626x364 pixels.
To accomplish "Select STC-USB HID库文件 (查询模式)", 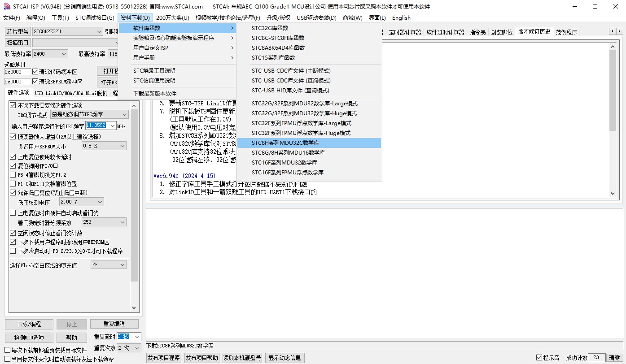I will tap(309, 91).
